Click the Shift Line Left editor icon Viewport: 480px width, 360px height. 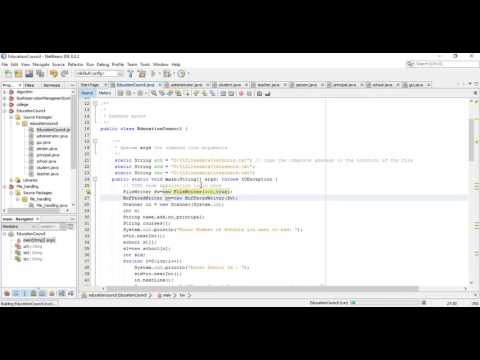pyautogui.click(x=223, y=93)
